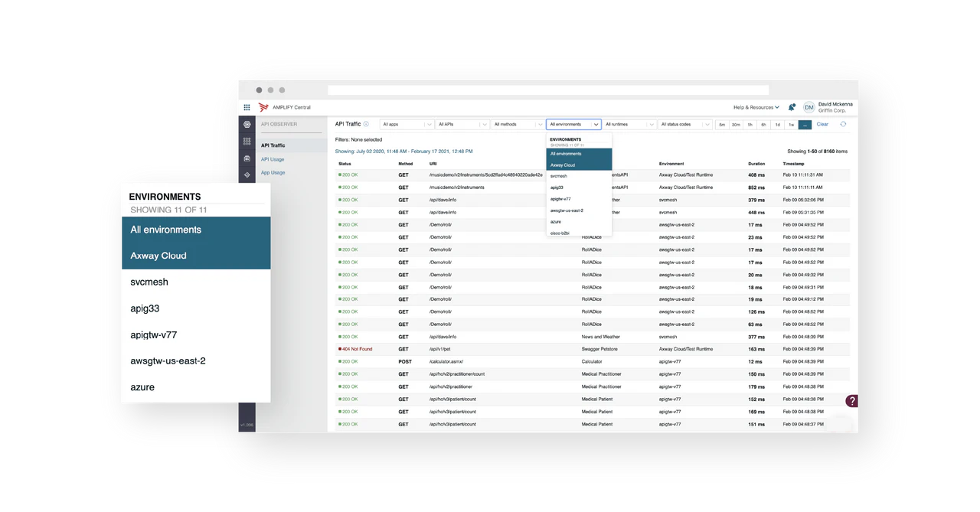Open the purple help bubble at bottom right
980x512 pixels.
(x=851, y=400)
